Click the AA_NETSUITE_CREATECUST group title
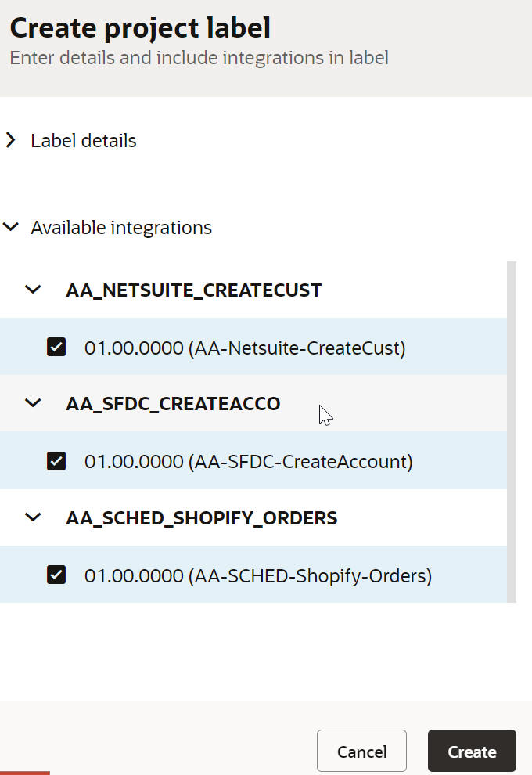The width and height of the screenshot is (532, 775). click(194, 290)
